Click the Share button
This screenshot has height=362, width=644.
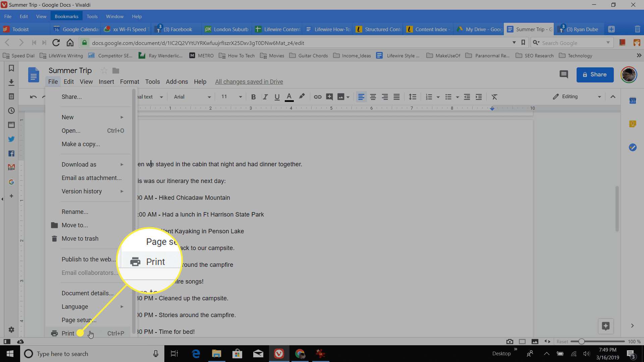click(595, 74)
